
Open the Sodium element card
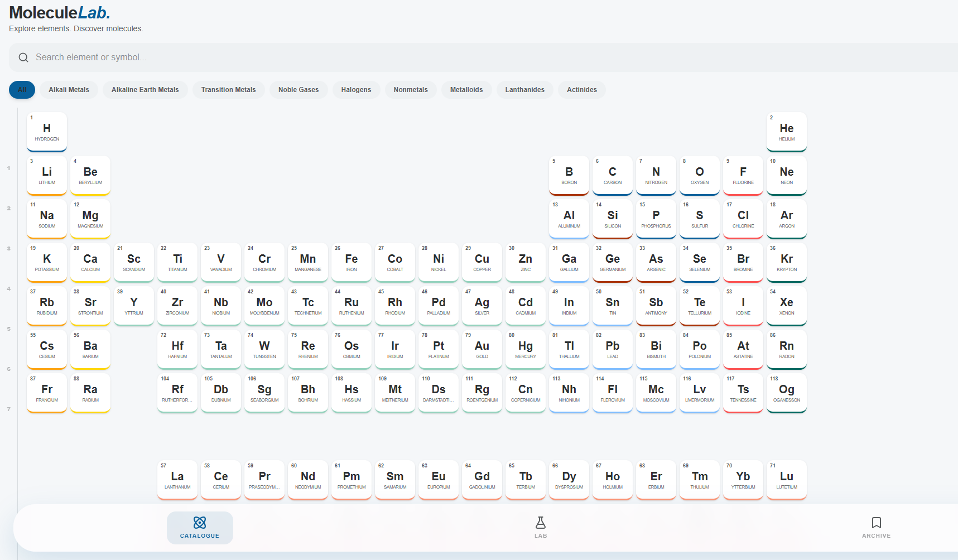[47, 219]
